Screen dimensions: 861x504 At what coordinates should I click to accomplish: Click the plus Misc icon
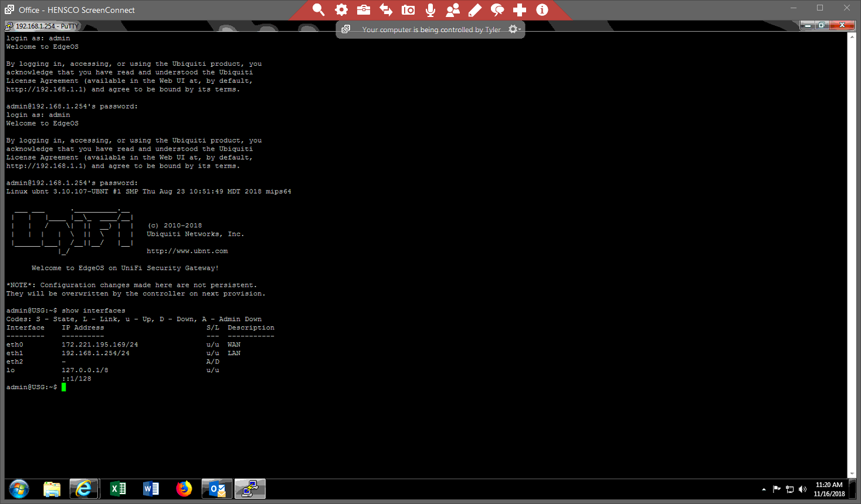pos(520,10)
